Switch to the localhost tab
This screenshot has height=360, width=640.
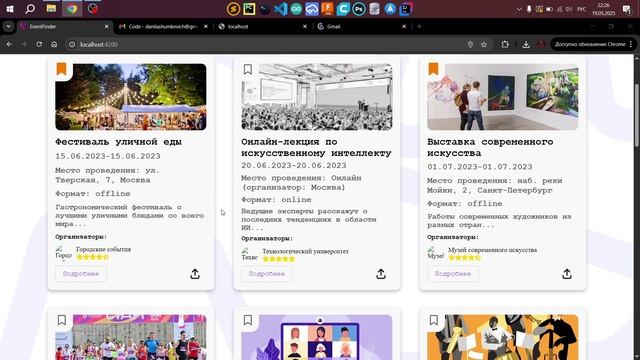pyautogui.click(x=261, y=27)
